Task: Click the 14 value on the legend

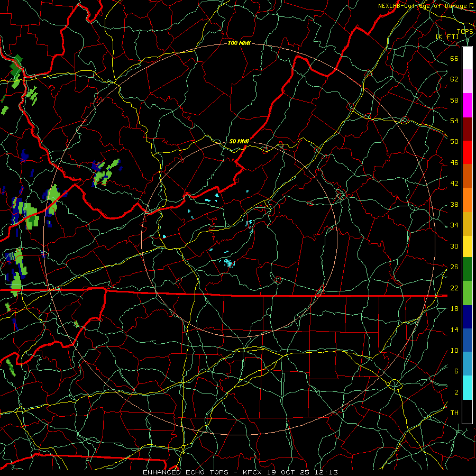Action: tap(454, 329)
